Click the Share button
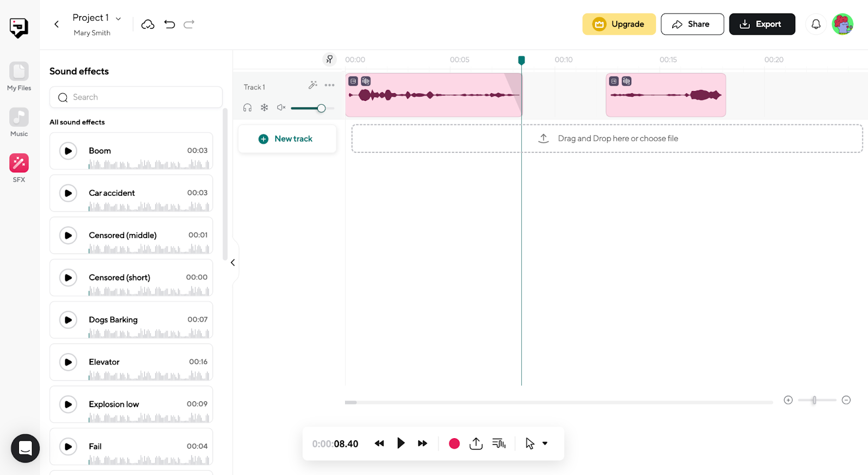Screen dimensions: 868x475 click(x=692, y=24)
